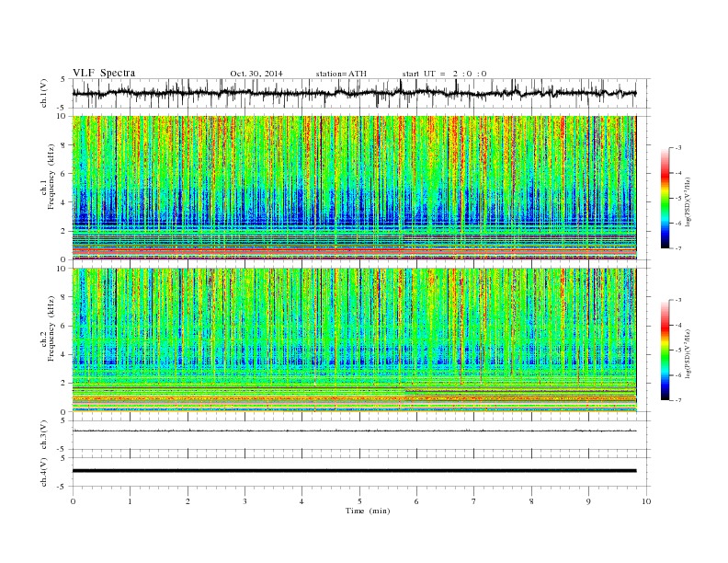
Task: Click the "-3" label on ch.1 colorbar
Action: pyautogui.click(x=677, y=148)
